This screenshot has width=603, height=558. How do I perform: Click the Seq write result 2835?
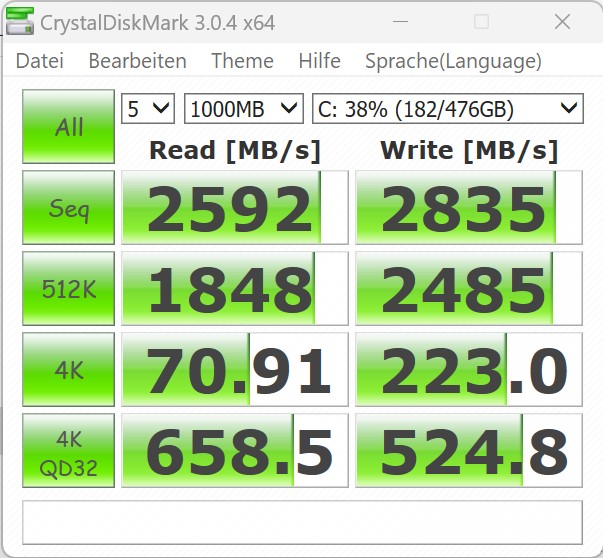(x=469, y=207)
